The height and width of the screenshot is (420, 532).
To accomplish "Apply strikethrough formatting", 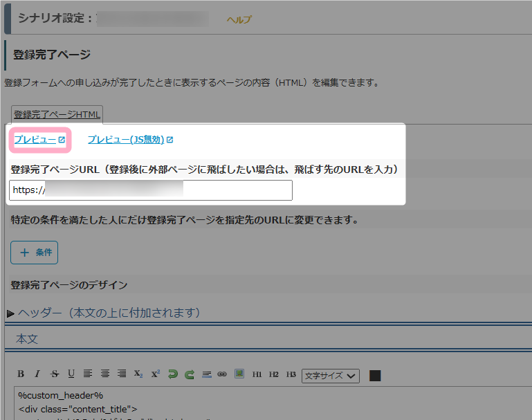I will (x=54, y=374).
